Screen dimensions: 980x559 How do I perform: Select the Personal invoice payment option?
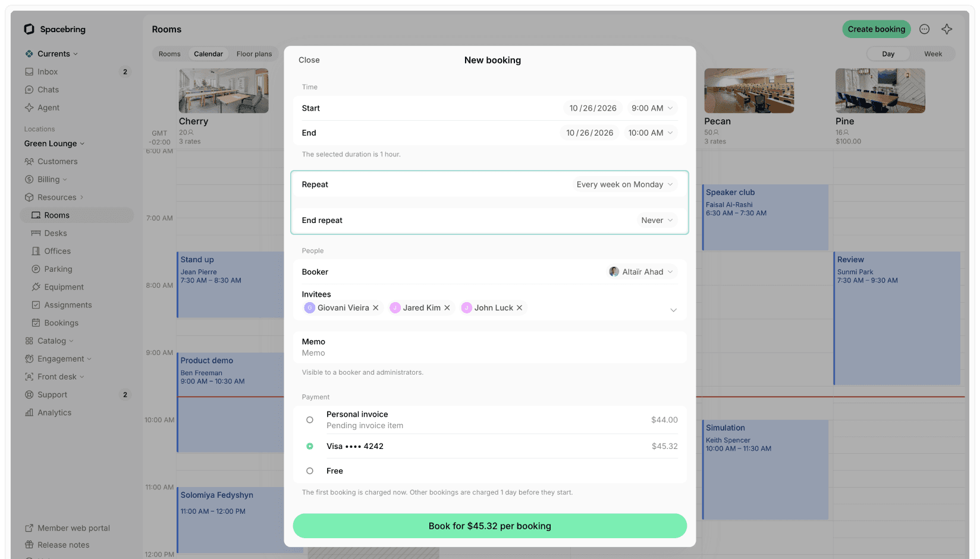point(310,420)
